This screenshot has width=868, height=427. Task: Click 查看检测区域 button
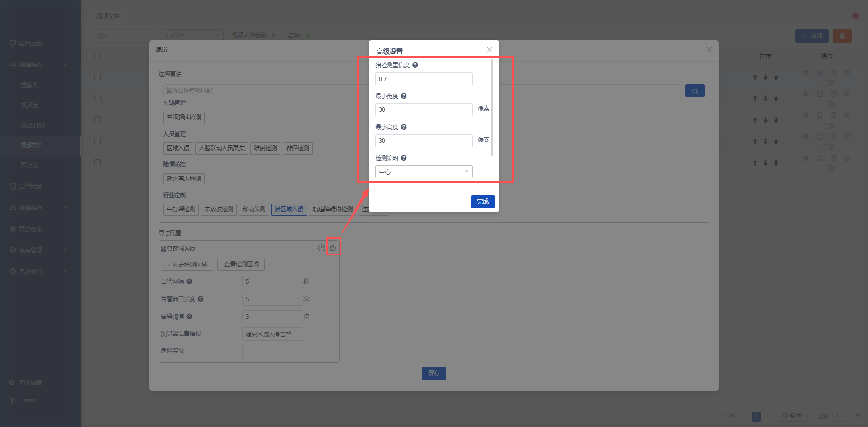point(241,264)
